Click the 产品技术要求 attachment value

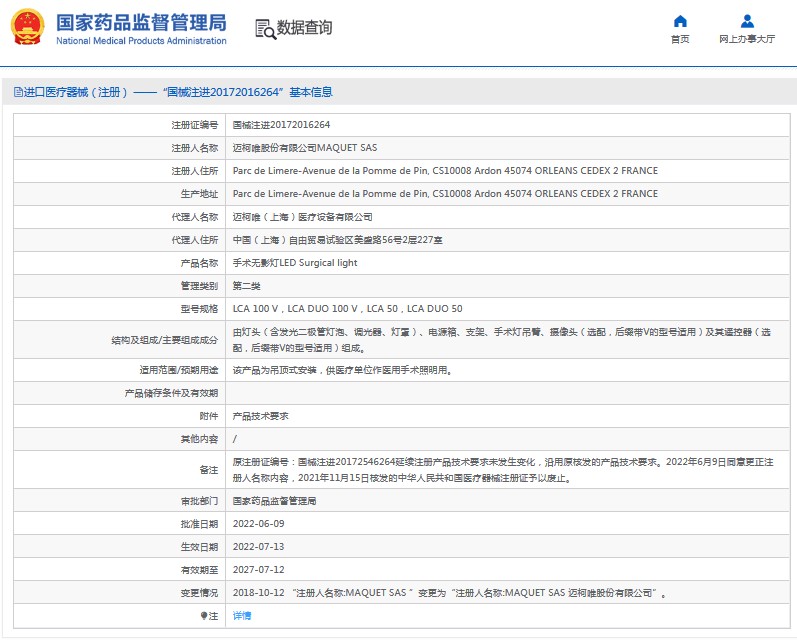260,416
